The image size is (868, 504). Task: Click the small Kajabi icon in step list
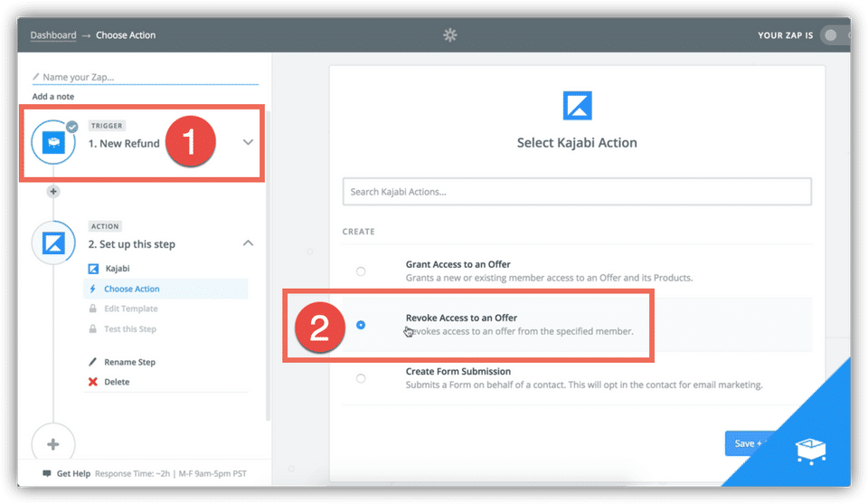click(x=93, y=269)
